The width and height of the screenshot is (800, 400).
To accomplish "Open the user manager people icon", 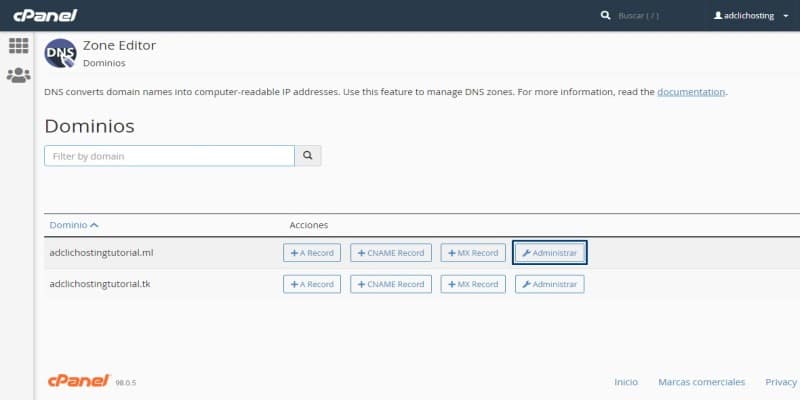I will point(18,75).
